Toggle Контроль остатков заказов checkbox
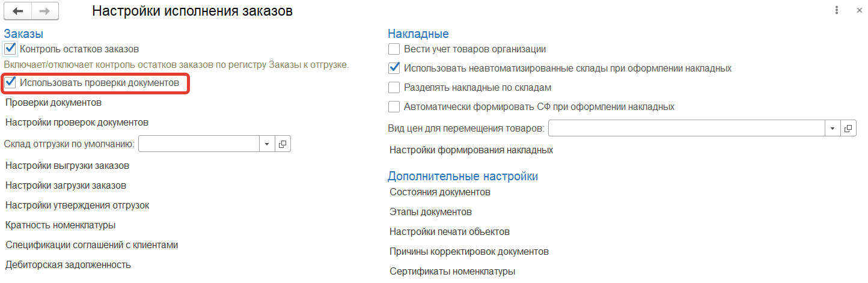Viewport: 868px width, 283px height. coord(10,49)
